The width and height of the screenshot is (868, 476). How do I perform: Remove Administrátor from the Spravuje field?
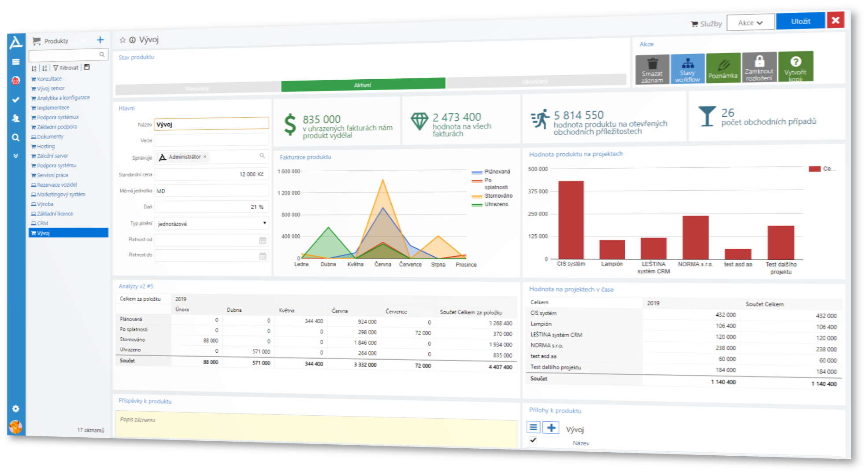[x=205, y=156]
